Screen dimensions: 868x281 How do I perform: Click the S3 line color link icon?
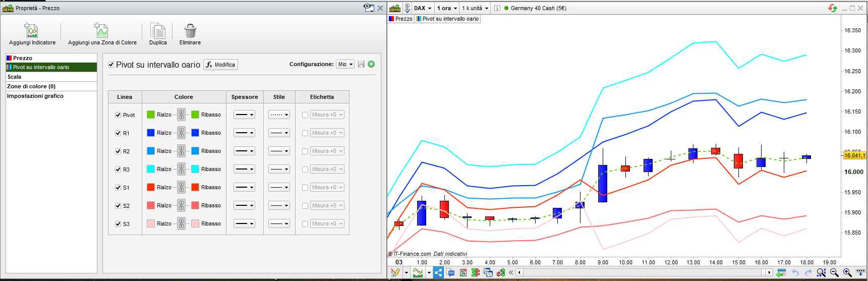pyautogui.click(x=181, y=223)
